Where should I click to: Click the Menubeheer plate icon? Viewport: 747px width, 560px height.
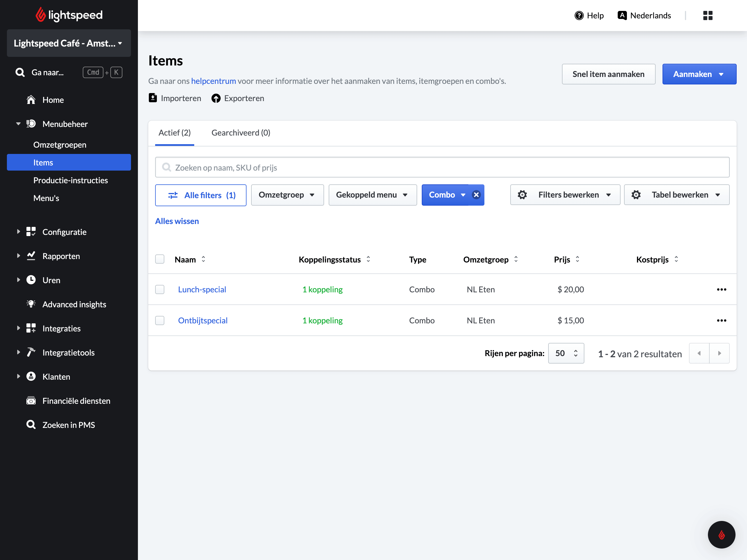pyautogui.click(x=31, y=124)
